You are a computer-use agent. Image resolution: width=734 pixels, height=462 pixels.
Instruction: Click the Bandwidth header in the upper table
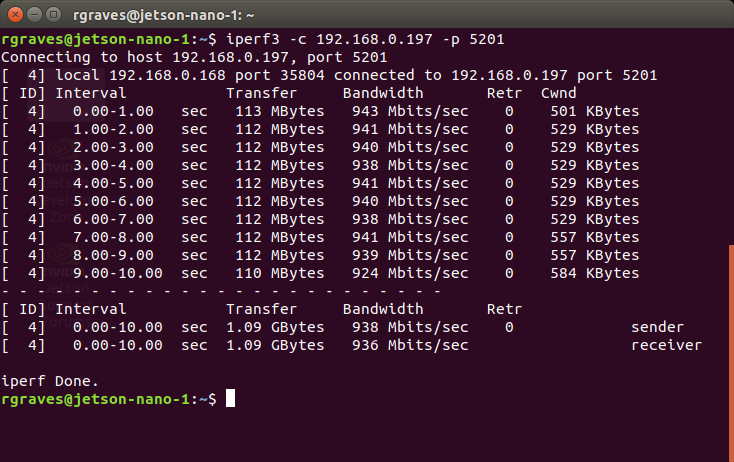click(383, 93)
